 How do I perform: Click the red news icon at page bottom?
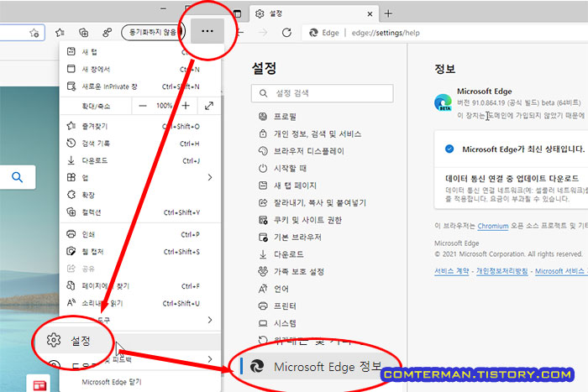point(39,385)
